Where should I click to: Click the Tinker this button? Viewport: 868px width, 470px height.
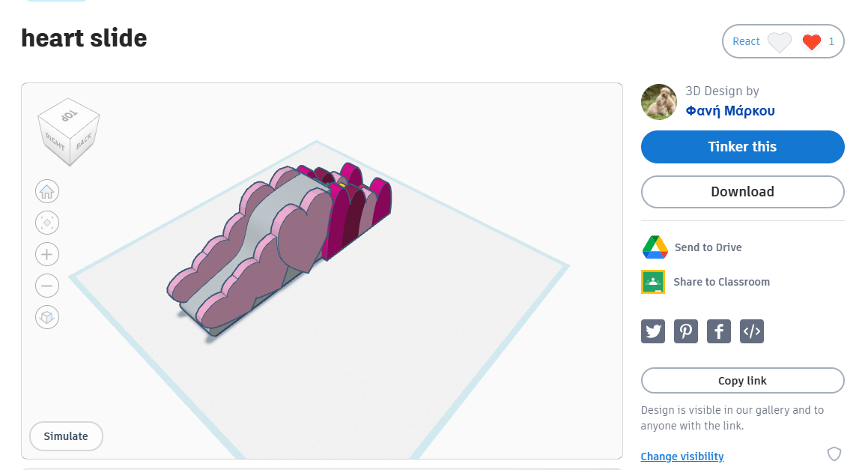pyautogui.click(x=742, y=147)
